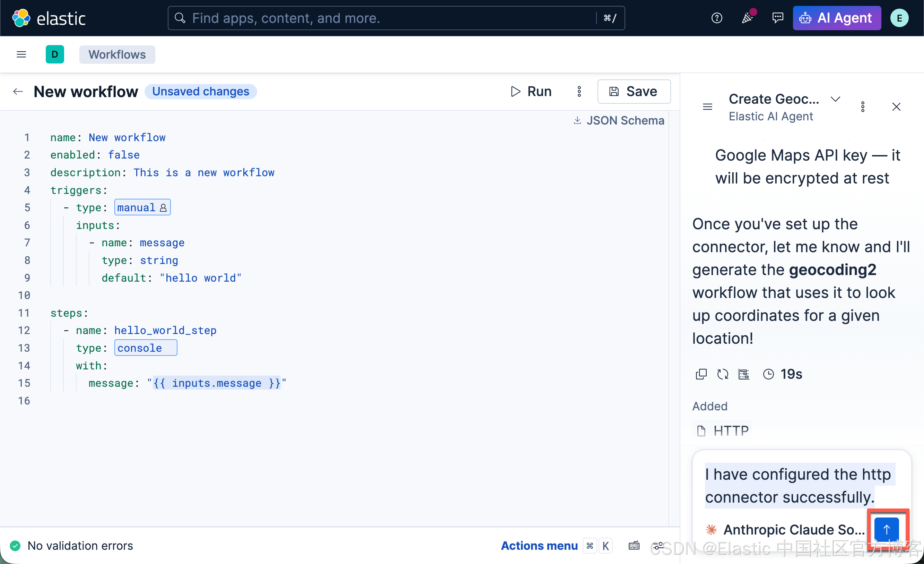Open the Workflows breadcrumb
The image size is (924, 564).
117,54
